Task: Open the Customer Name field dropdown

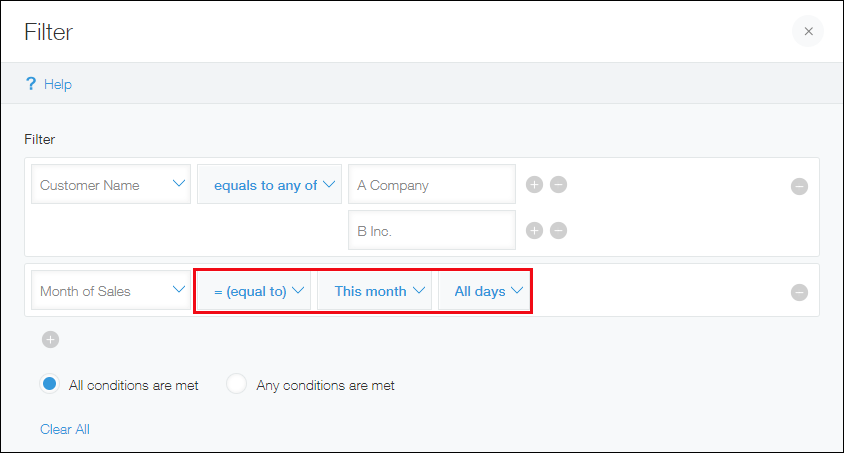Action: [111, 185]
